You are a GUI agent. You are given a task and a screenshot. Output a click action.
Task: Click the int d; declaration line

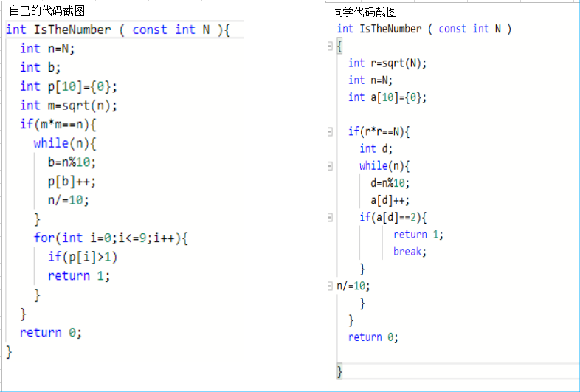[x=376, y=149]
